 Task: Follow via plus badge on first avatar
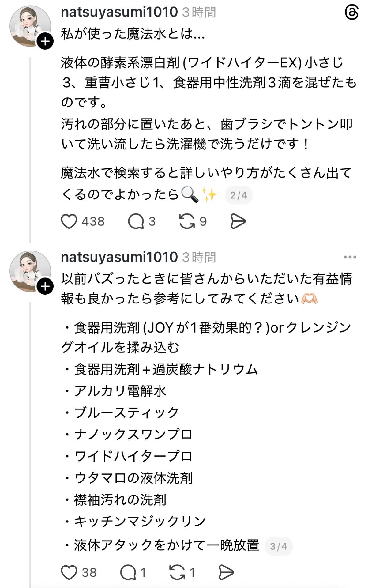pos(45,41)
